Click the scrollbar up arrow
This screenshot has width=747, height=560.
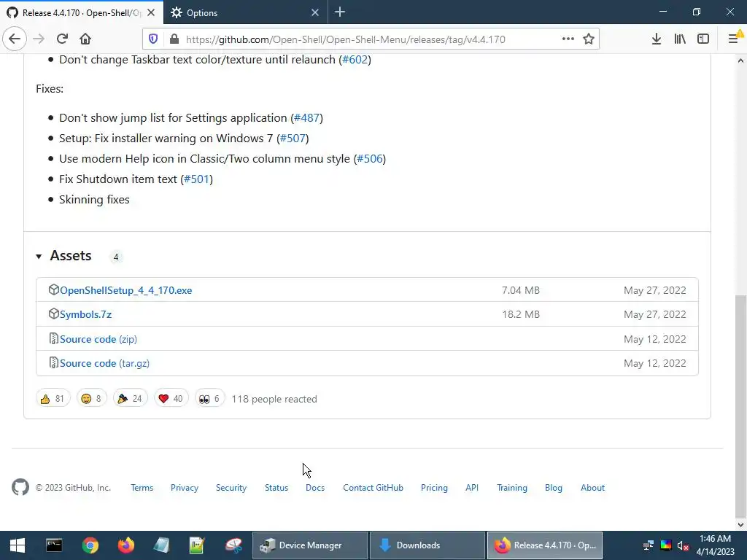[x=741, y=61]
